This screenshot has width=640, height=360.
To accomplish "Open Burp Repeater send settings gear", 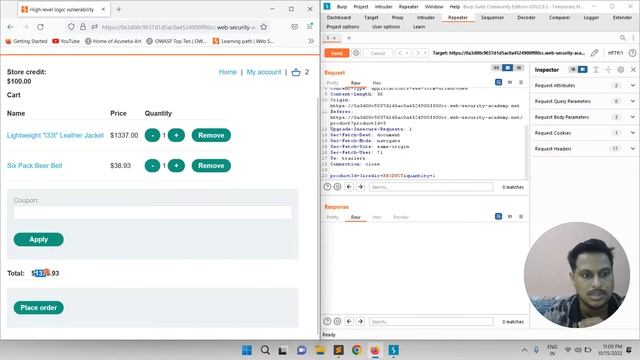I will 356,53.
